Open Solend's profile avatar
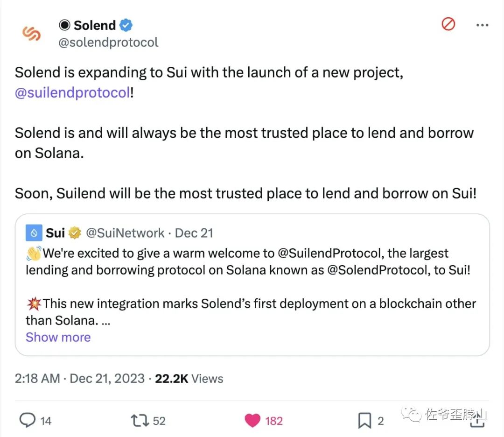The width and height of the screenshot is (504, 437). point(31,33)
